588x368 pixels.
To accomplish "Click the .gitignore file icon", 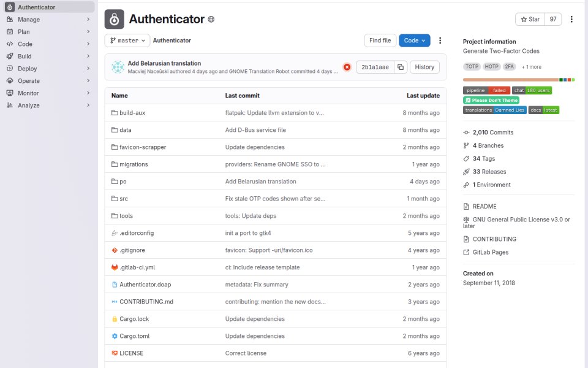I will point(115,250).
